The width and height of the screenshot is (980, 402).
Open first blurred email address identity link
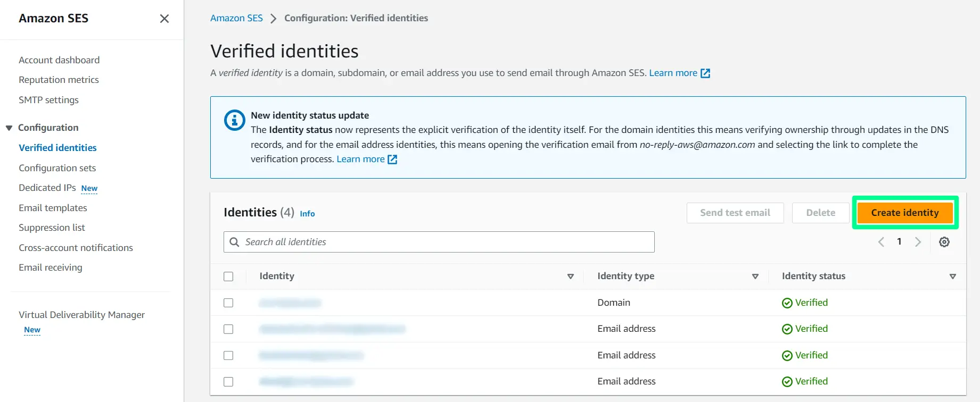pos(332,329)
